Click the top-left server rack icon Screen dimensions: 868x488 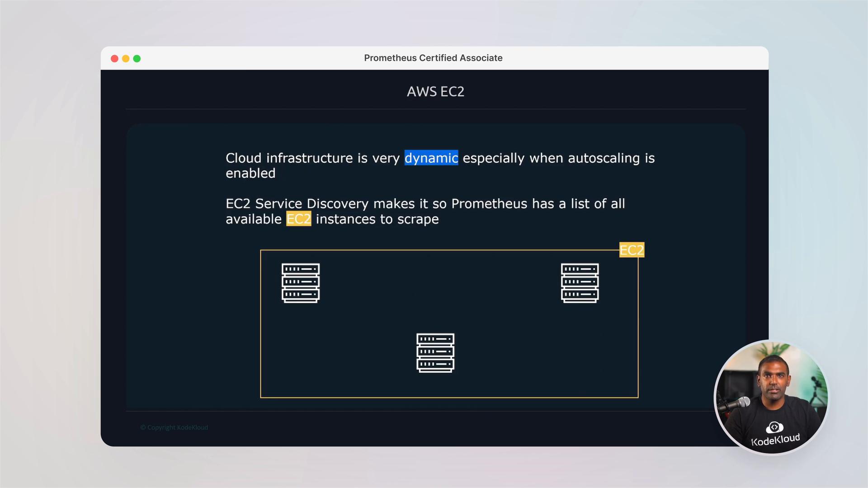click(301, 283)
